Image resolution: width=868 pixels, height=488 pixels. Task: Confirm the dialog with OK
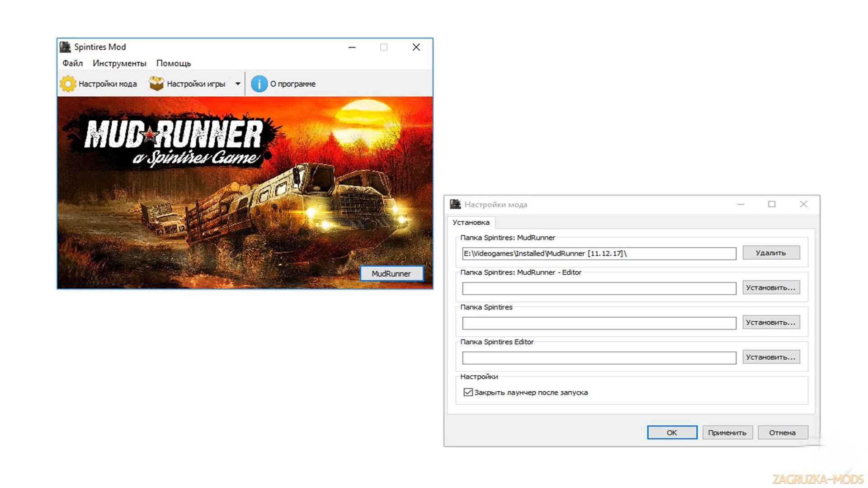click(672, 432)
